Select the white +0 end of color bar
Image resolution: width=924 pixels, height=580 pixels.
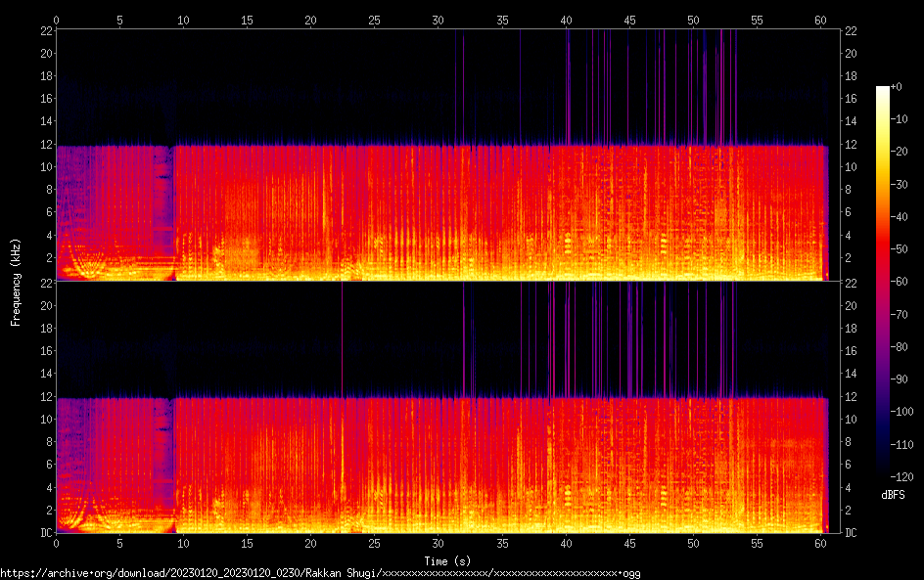[883, 89]
